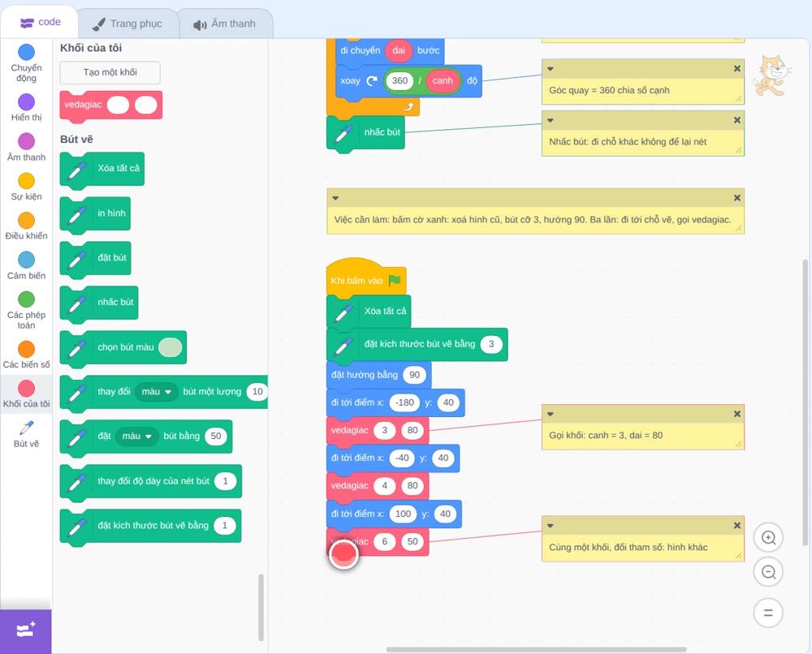Open the Bút vẽ pen category
The height and width of the screenshot is (654, 812).
26,434
